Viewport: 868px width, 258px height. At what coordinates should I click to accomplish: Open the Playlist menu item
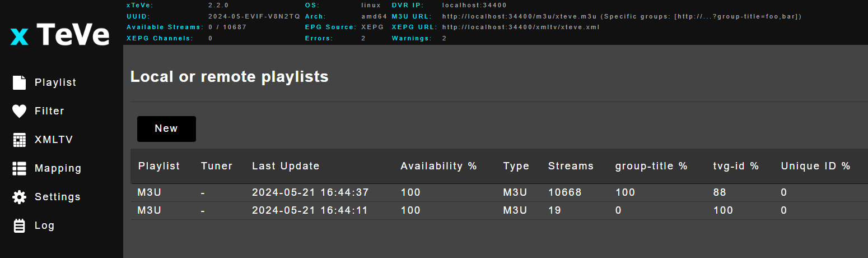point(55,82)
